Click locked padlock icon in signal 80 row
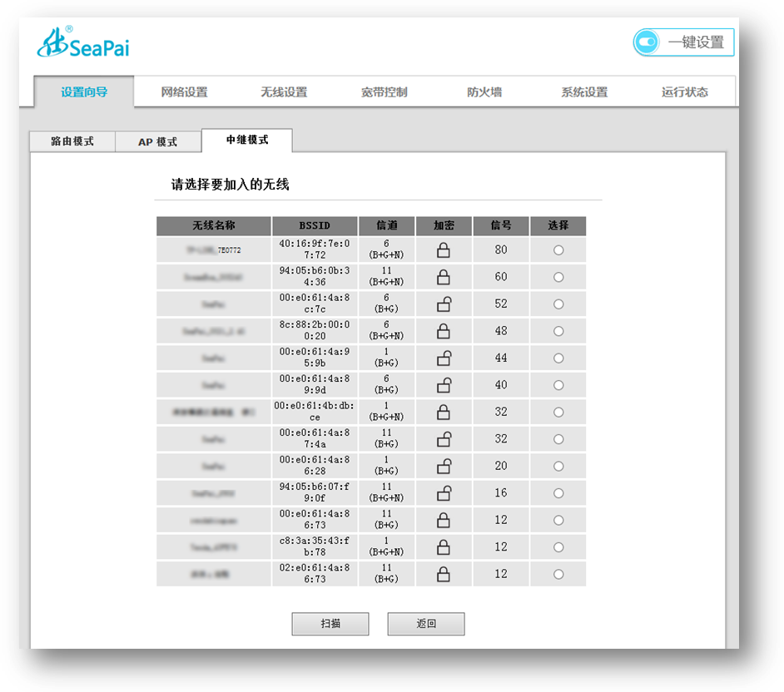784x692 pixels. pyautogui.click(x=444, y=250)
